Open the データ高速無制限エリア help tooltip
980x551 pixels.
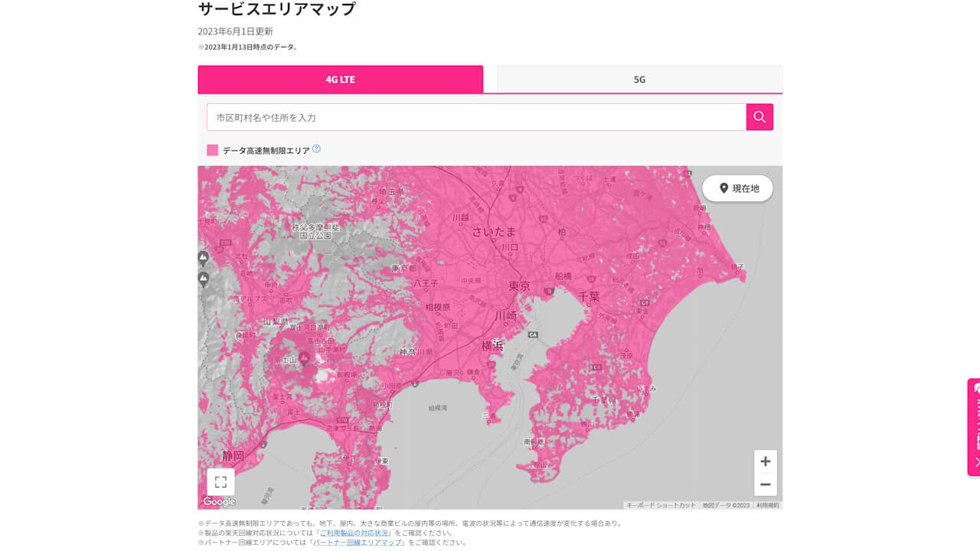316,150
